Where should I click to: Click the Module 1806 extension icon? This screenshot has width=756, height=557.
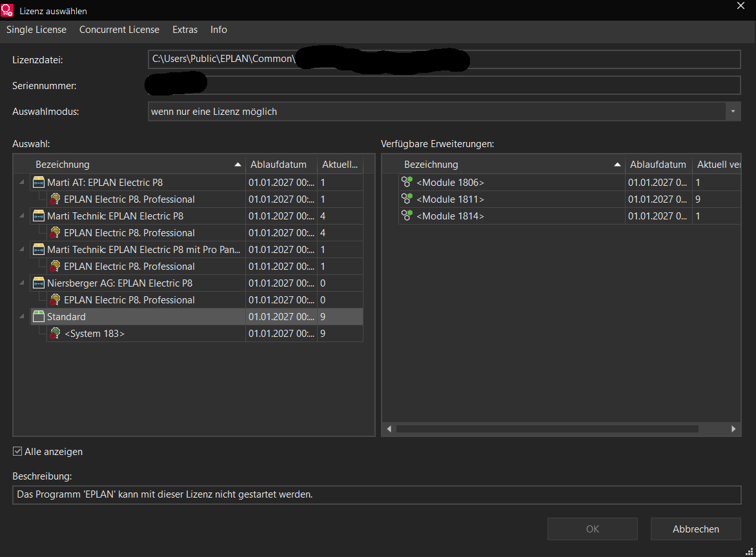pyautogui.click(x=407, y=182)
